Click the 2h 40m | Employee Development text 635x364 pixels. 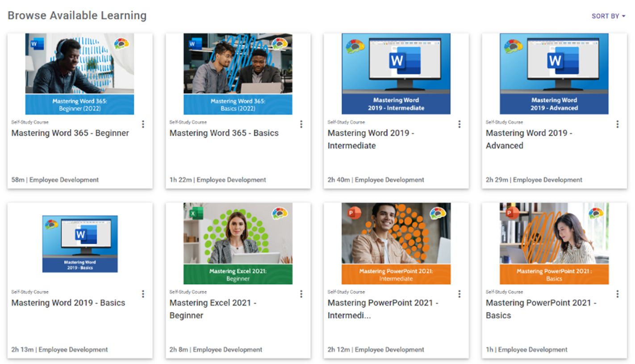[x=376, y=180]
